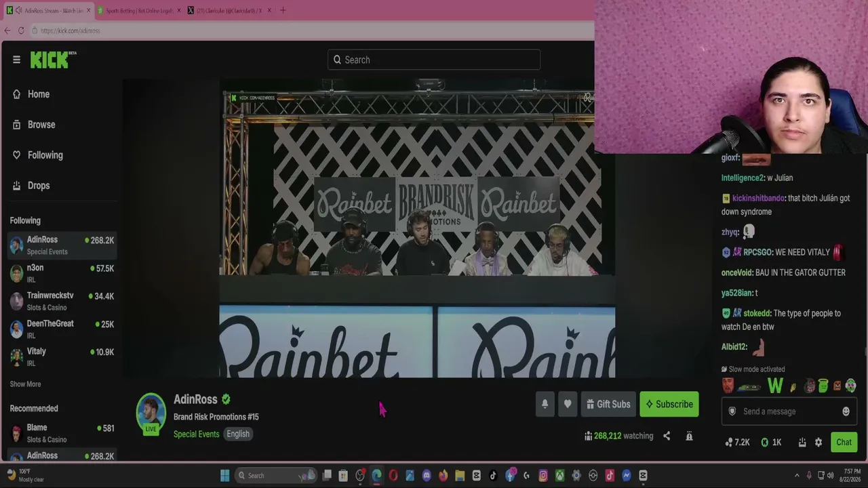Click the live stream video player
This screenshot has width=868, height=488.
tap(417, 228)
